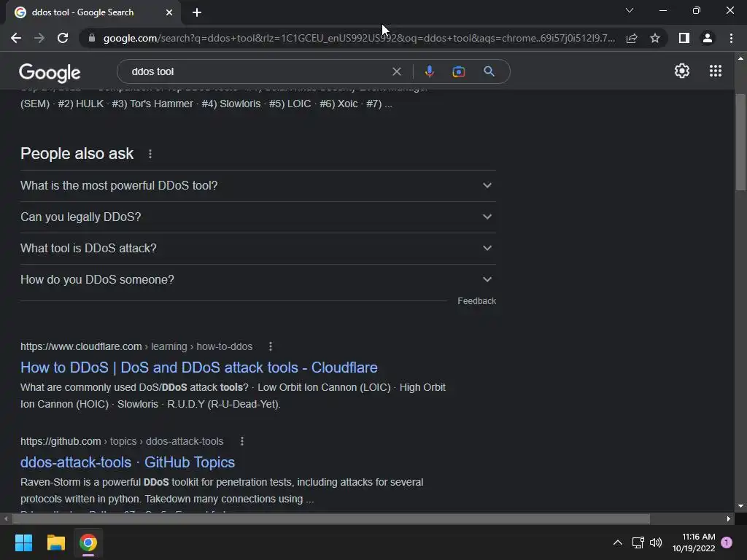The width and height of the screenshot is (747, 560).
Task: Open a new browser tab
Action: tap(197, 12)
